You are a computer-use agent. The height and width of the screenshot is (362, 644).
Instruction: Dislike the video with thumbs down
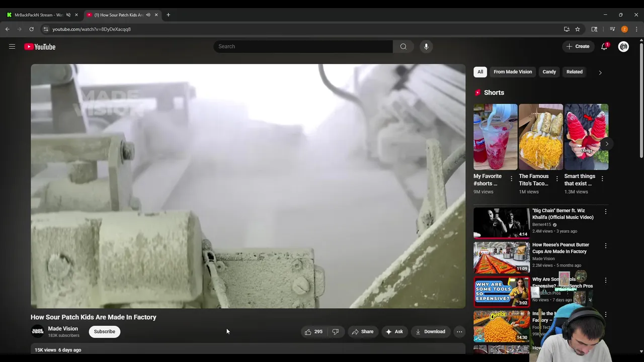[x=336, y=331]
